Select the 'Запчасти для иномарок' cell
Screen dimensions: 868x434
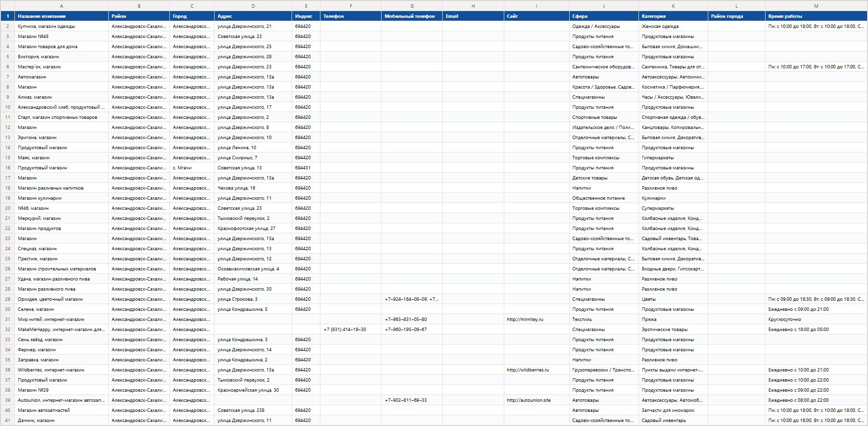tap(673, 410)
